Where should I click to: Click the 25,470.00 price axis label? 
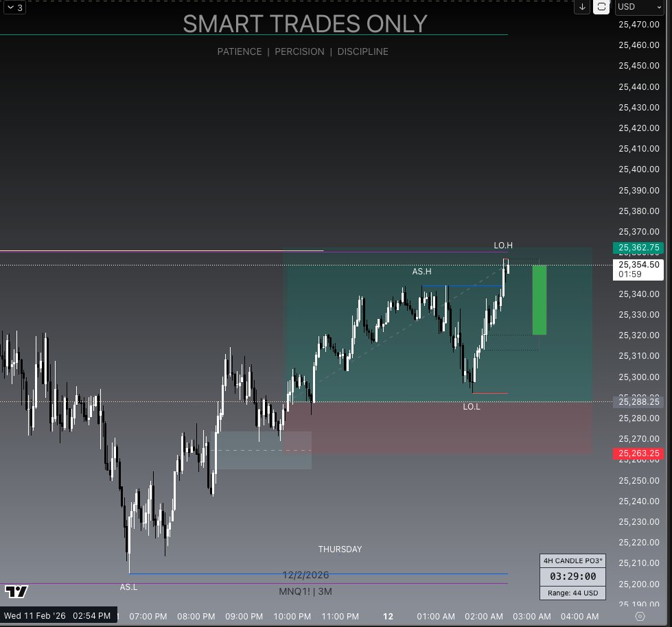[x=638, y=25]
